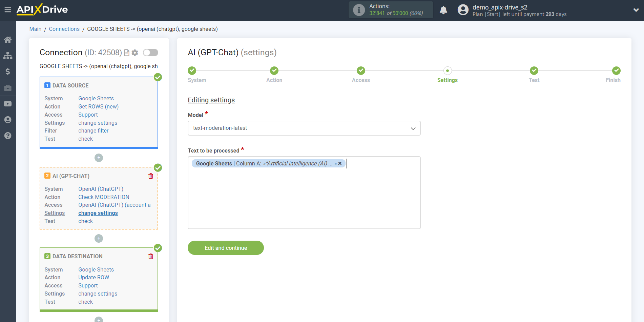This screenshot has width=644, height=322.
Task: Copy connection ID document icon
Action: pyautogui.click(x=127, y=53)
